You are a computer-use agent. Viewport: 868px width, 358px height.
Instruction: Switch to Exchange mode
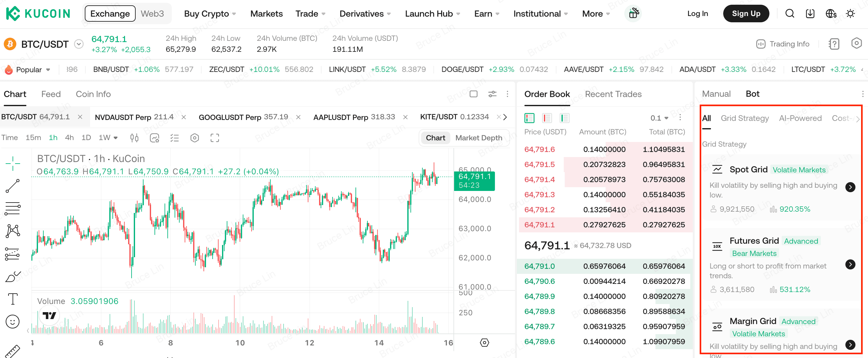click(x=110, y=14)
